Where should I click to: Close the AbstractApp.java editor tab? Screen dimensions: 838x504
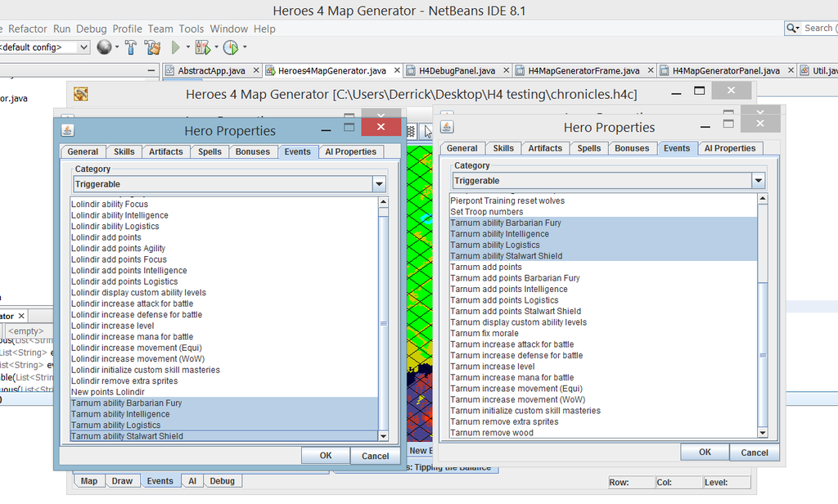(256, 70)
